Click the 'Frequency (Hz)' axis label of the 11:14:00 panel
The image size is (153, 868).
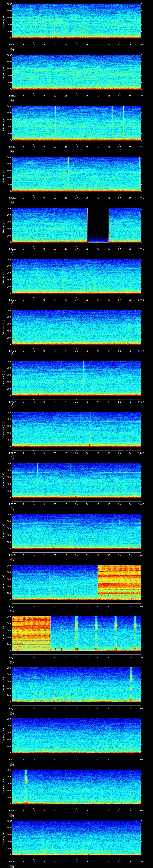[3, 21]
